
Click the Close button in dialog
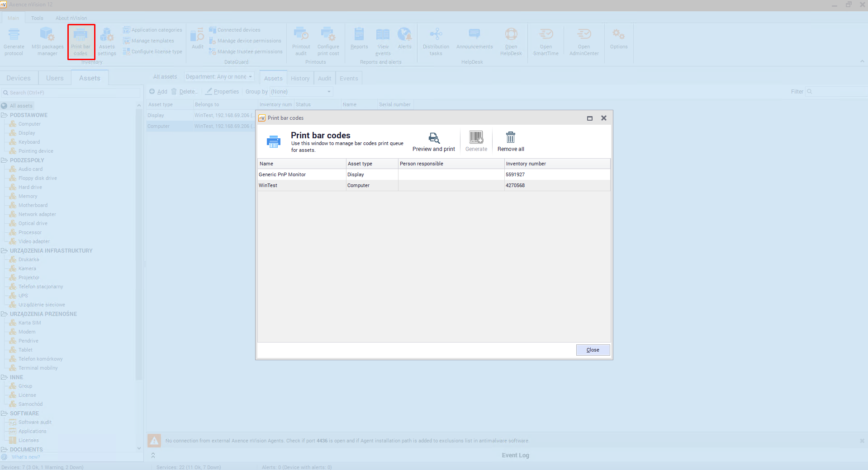pos(593,350)
